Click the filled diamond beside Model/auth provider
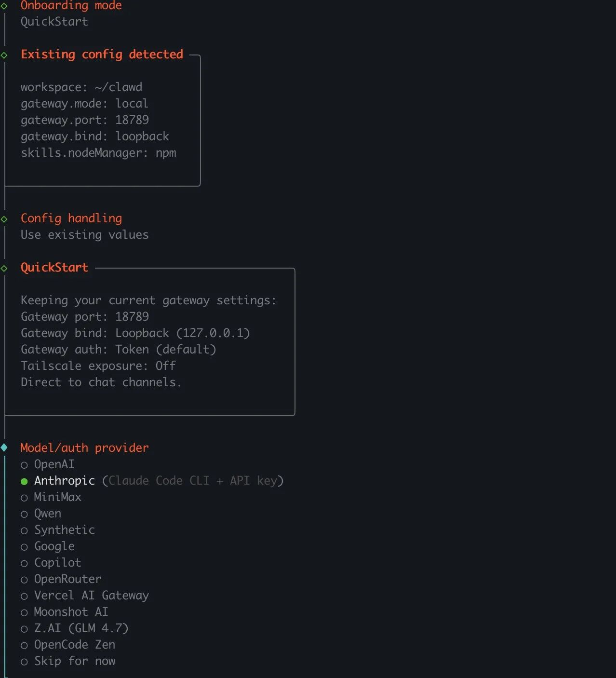The image size is (616, 678). [x=4, y=447]
